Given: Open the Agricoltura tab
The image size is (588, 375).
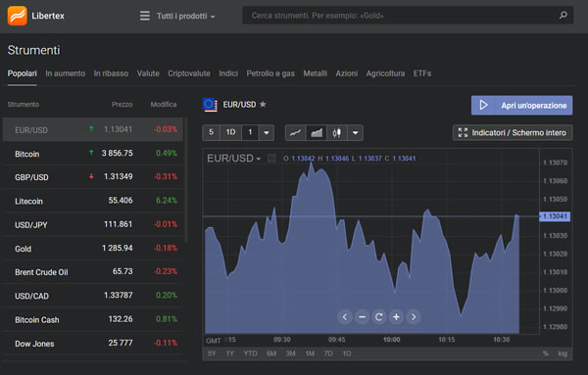Looking at the screenshot, I should coord(385,73).
